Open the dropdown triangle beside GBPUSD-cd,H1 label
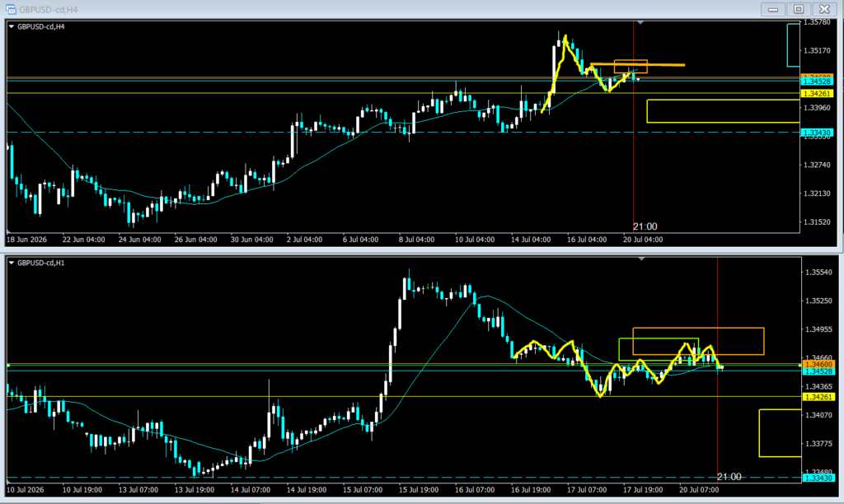This screenshot has width=844, height=504. 12,263
